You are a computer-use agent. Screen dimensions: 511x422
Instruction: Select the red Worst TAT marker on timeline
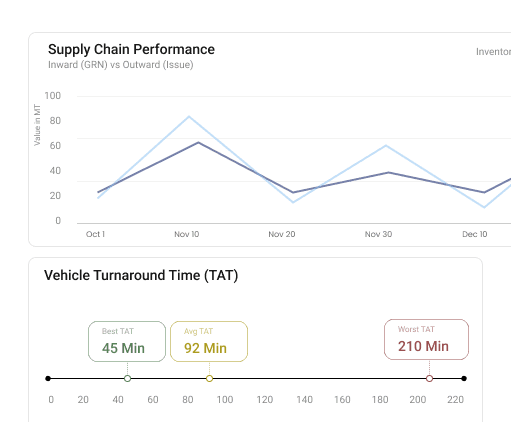429,378
